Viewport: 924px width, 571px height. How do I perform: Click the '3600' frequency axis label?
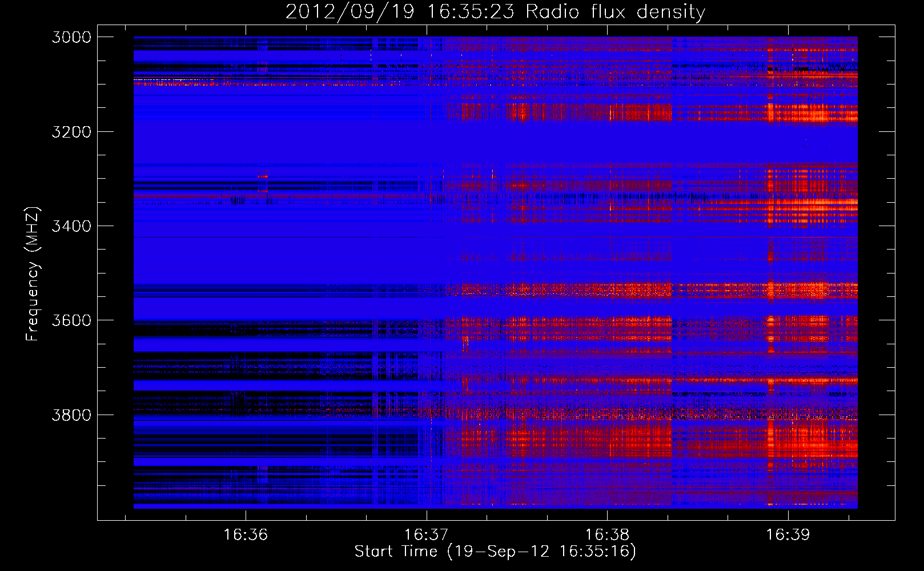coord(71,320)
